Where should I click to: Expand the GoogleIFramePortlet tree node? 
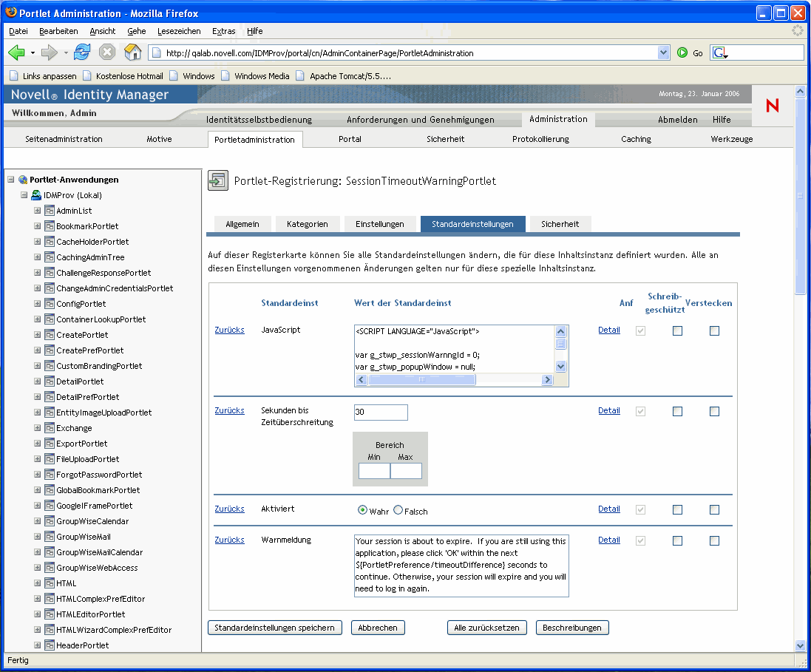pos(37,506)
